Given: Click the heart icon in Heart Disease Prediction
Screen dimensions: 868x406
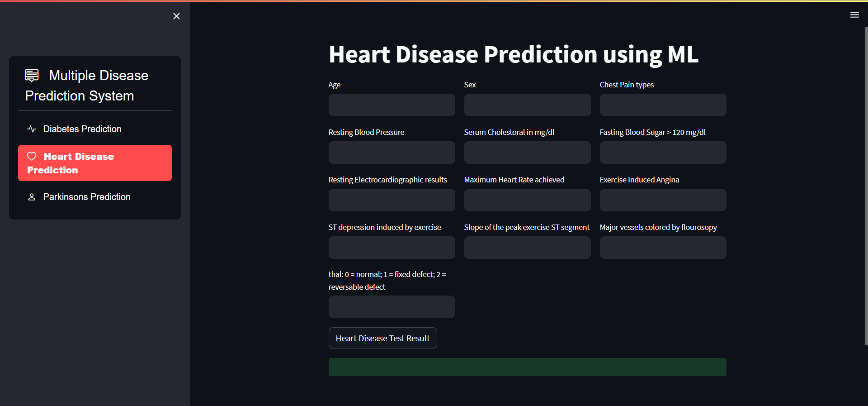Looking at the screenshot, I should (x=32, y=156).
